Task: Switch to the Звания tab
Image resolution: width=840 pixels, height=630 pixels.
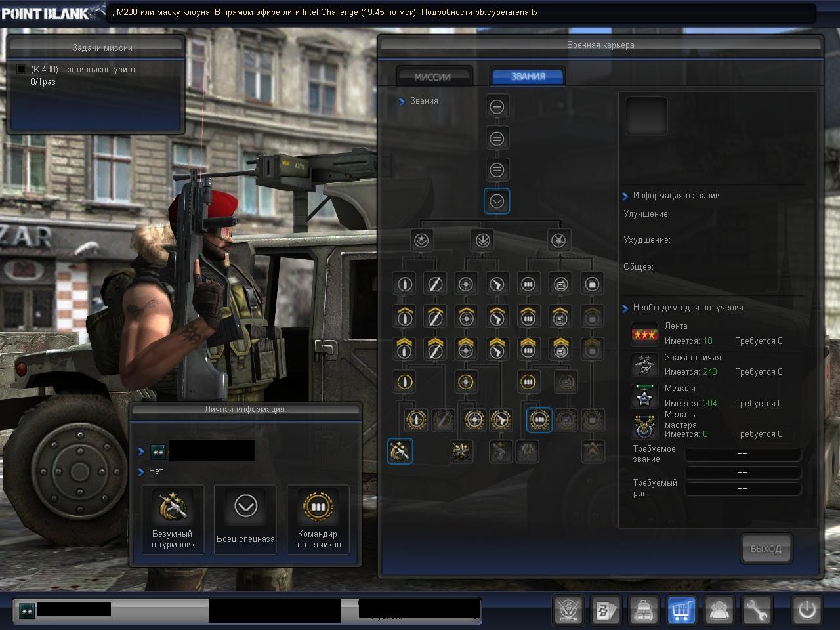Action: [528, 76]
